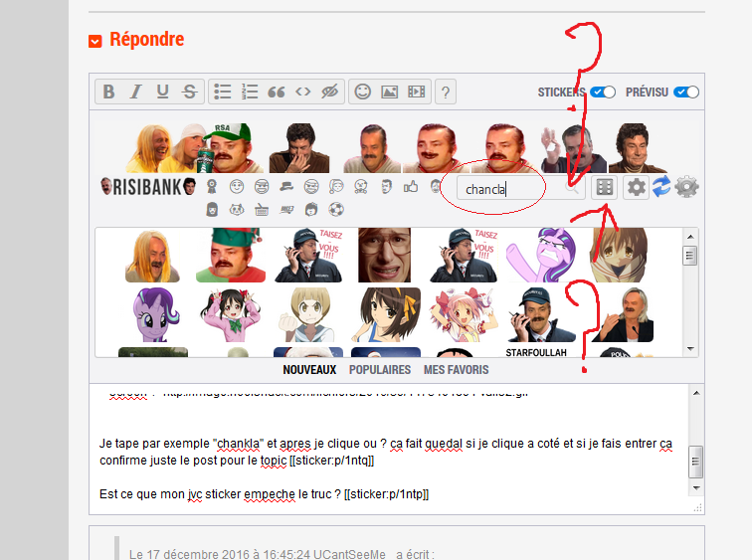Open the smiley picker

[x=362, y=92]
